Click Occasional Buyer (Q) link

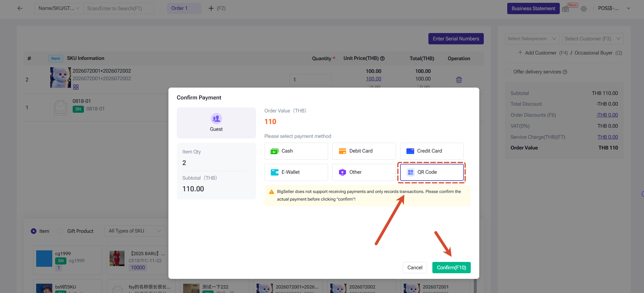tap(599, 53)
